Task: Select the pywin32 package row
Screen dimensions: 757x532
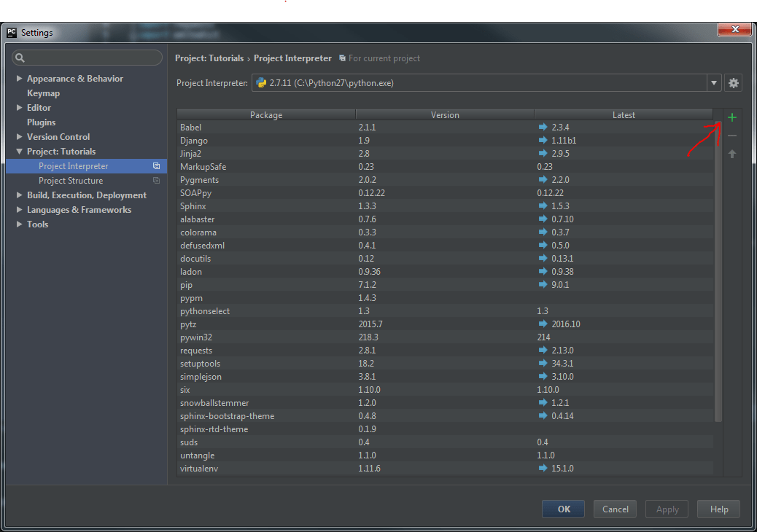Action: click(x=445, y=337)
